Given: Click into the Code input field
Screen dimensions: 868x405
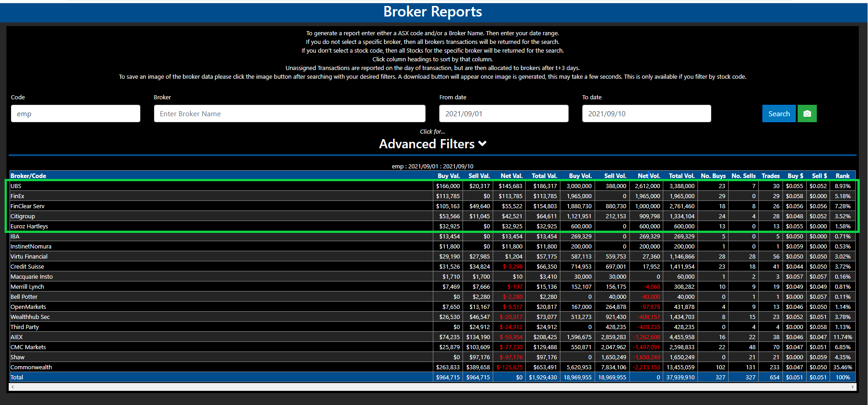Looking at the screenshot, I should pos(75,113).
